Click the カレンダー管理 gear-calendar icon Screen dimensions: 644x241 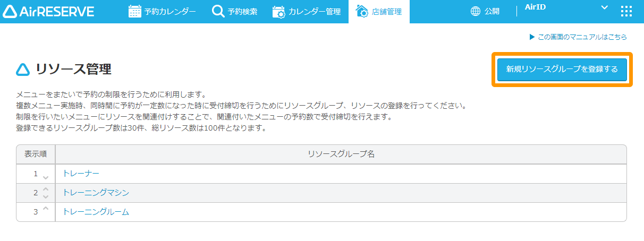[x=279, y=11]
